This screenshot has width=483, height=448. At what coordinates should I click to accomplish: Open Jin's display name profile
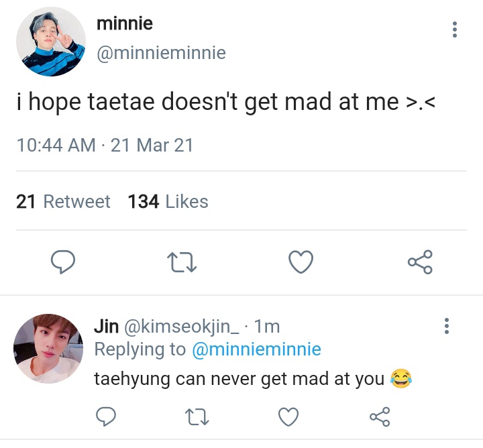(x=106, y=326)
